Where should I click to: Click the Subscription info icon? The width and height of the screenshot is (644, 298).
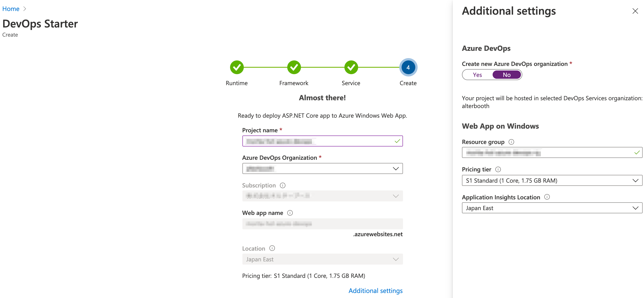282,185
